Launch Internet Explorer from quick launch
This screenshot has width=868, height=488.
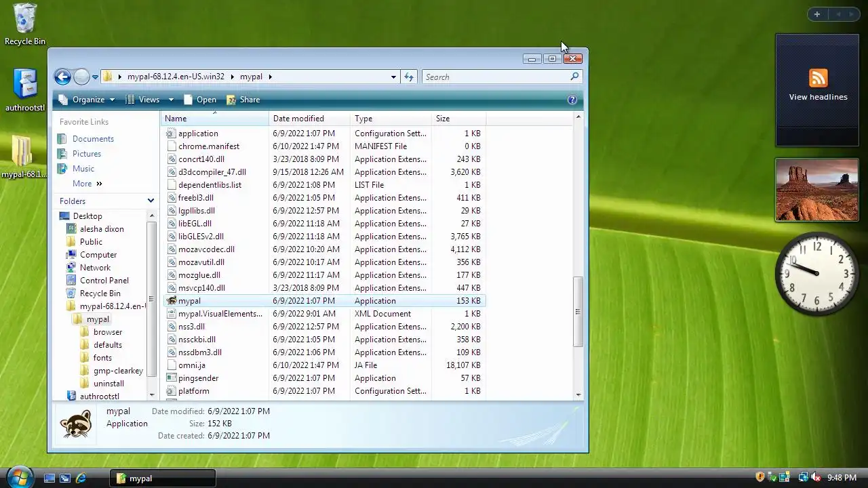coord(81,478)
